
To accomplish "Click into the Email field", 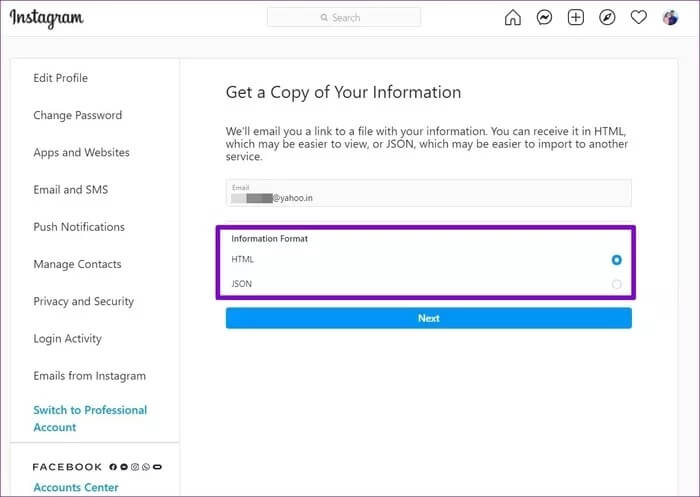I will tap(429, 193).
